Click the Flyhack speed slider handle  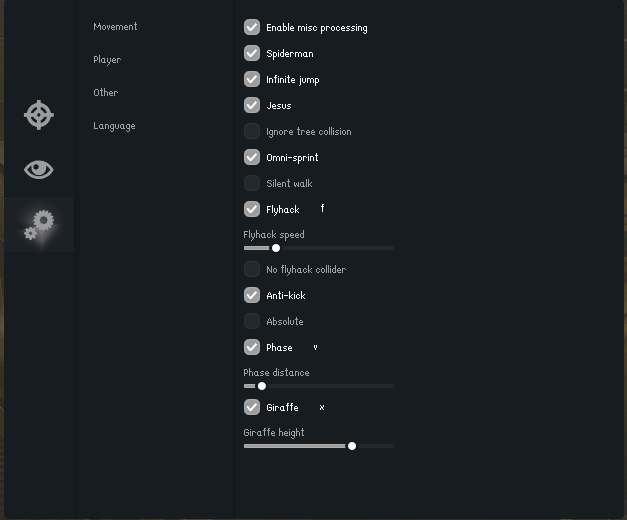[x=276, y=248]
